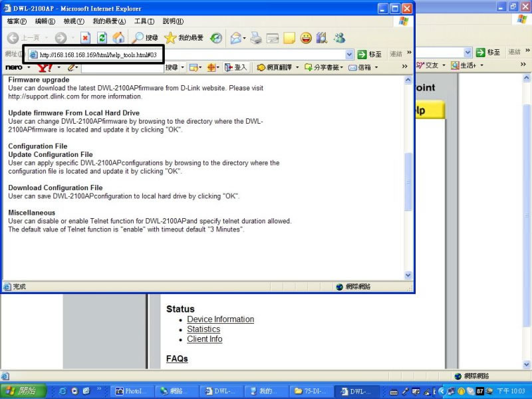Open the Yahoo logo dropdown arrow

(59, 67)
